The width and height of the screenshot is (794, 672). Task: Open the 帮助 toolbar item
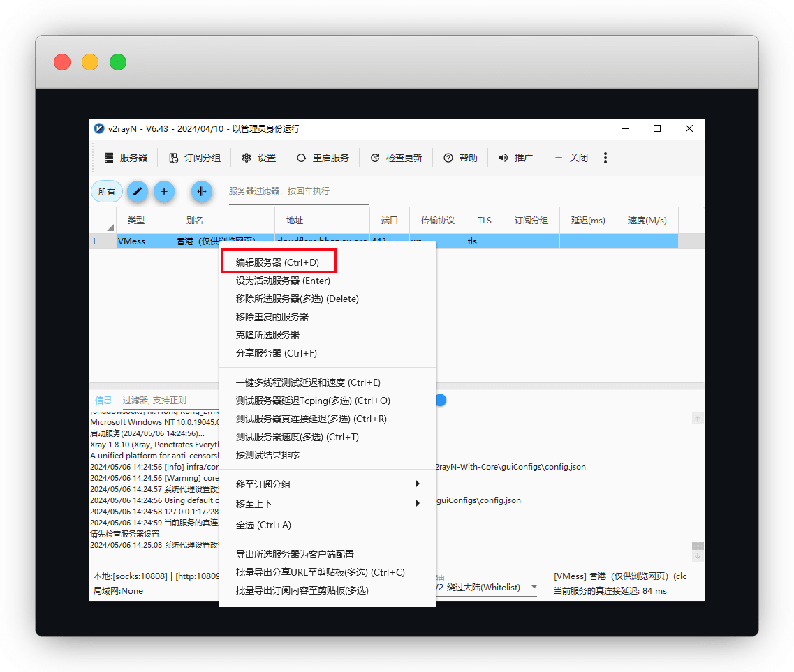tap(460, 158)
